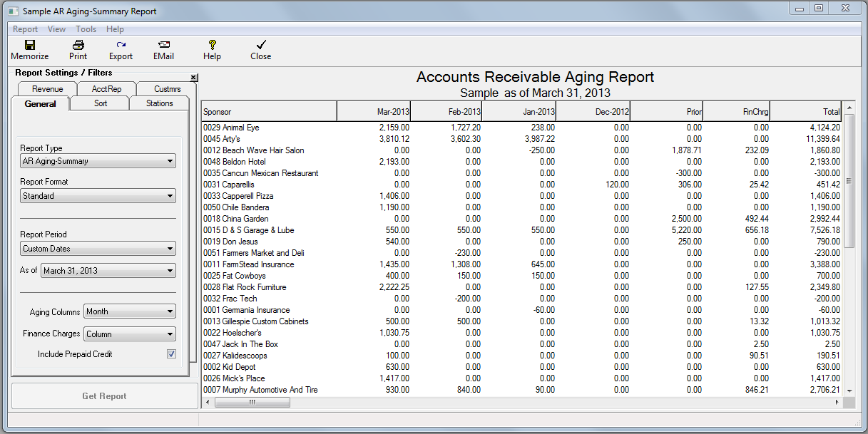Select the 0012 Beach Wave Hair Salon row
This screenshot has width=868, height=434.
(522, 150)
